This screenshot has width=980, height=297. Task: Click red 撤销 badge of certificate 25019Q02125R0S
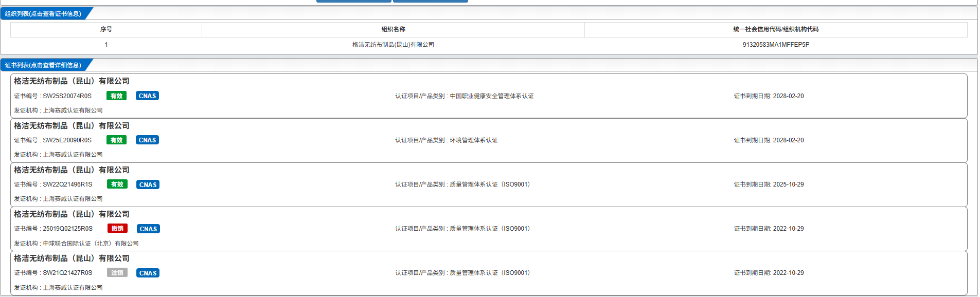click(117, 229)
